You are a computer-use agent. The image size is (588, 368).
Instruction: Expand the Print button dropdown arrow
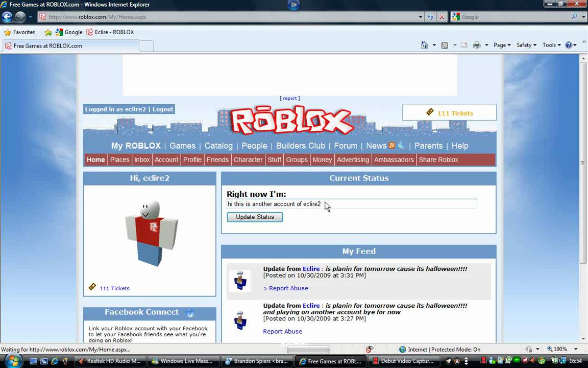486,45
